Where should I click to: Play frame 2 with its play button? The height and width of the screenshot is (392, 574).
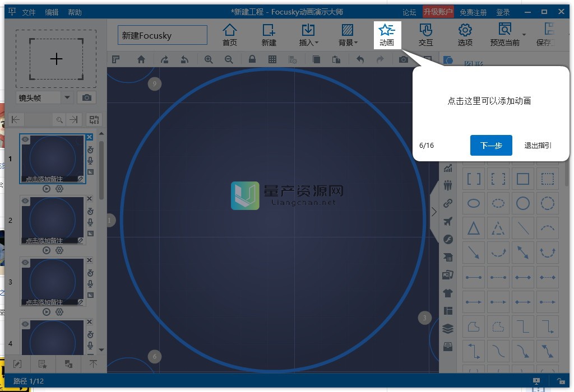click(46, 250)
